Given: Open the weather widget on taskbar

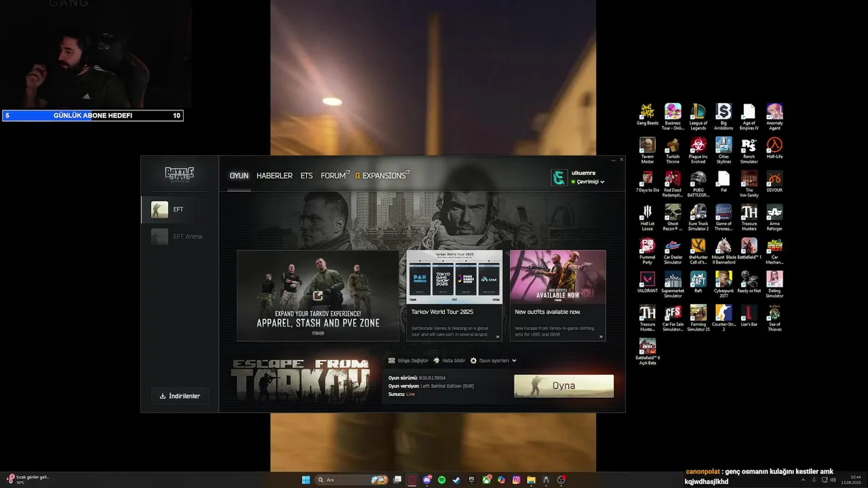Looking at the screenshot, I should (x=28, y=479).
